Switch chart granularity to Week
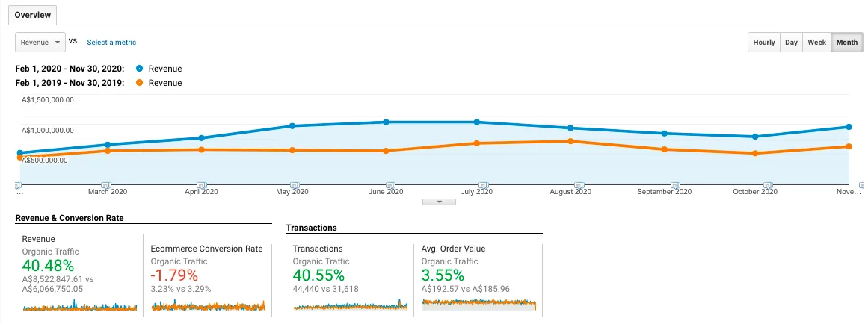The width and height of the screenshot is (868, 324). tap(816, 43)
